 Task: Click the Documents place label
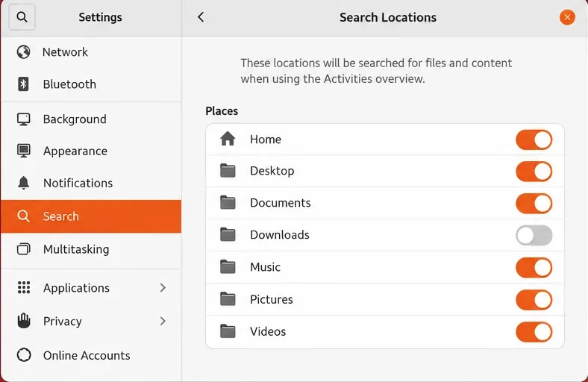(280, 202)
